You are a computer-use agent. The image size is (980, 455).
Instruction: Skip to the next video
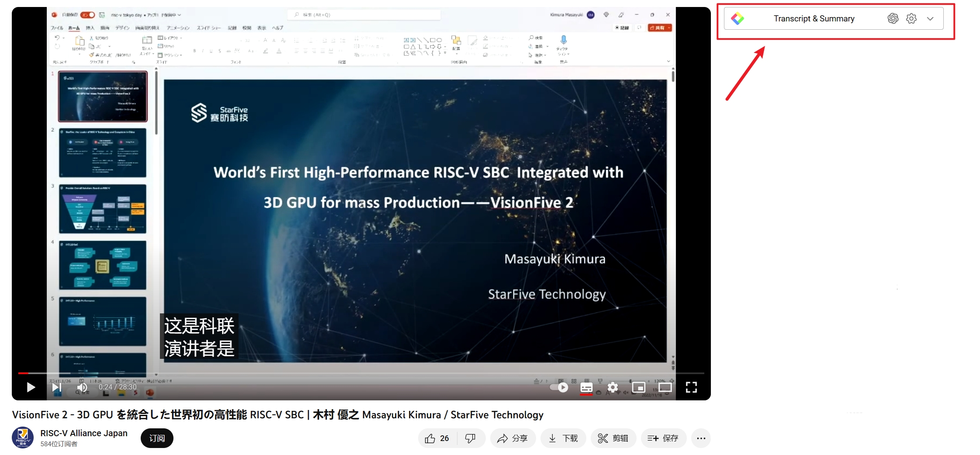click(56, 387)
